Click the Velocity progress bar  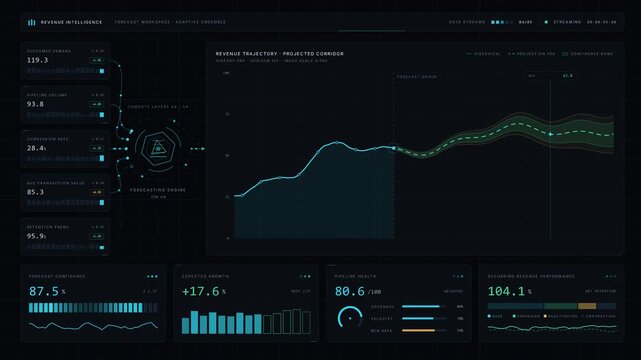(x=424, y=318)
